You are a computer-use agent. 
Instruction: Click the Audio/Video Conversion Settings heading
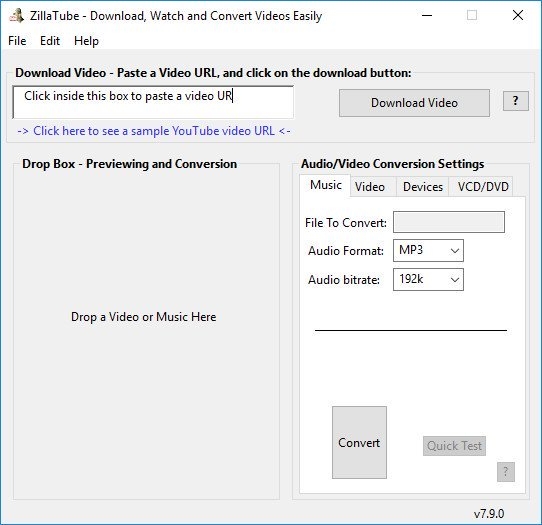click(392, 164)
